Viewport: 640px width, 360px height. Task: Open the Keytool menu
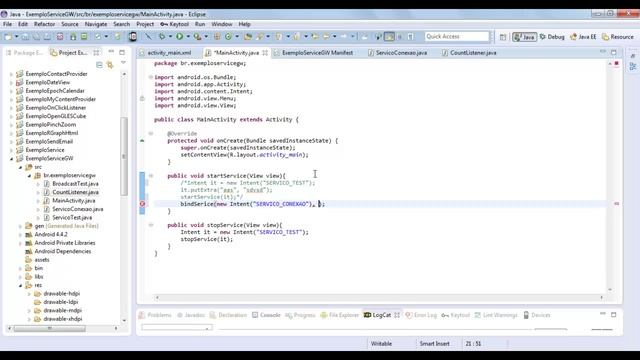(x=174, y=24)
